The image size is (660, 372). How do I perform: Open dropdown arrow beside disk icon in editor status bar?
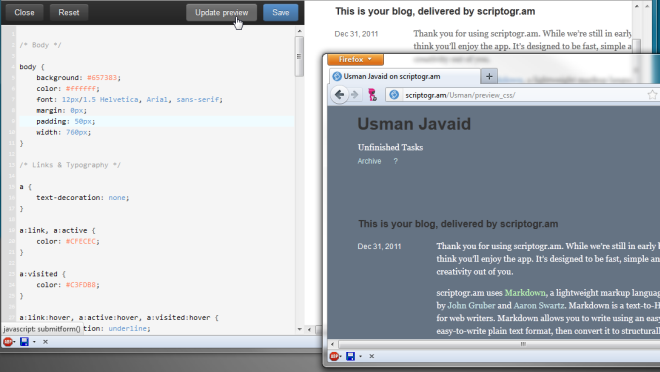(x=35, y=342)
